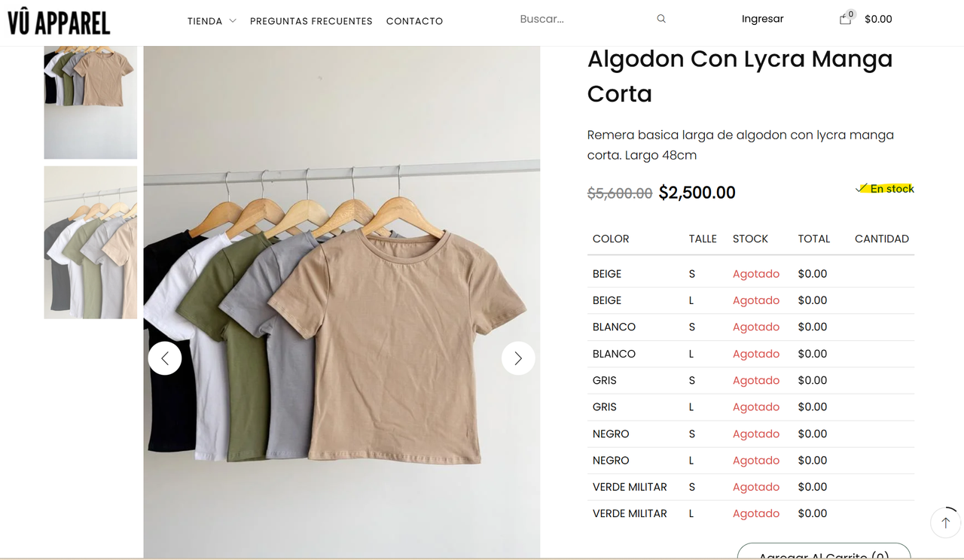964x560 pixels.
Task: Click the Ingresar login link
Action: pos(762,19)
